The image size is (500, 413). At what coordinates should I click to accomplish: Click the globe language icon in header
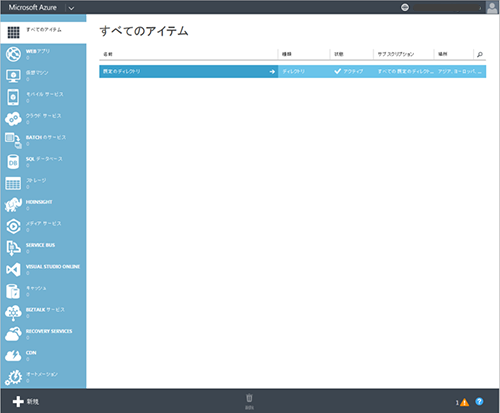[x=405, y=7]
